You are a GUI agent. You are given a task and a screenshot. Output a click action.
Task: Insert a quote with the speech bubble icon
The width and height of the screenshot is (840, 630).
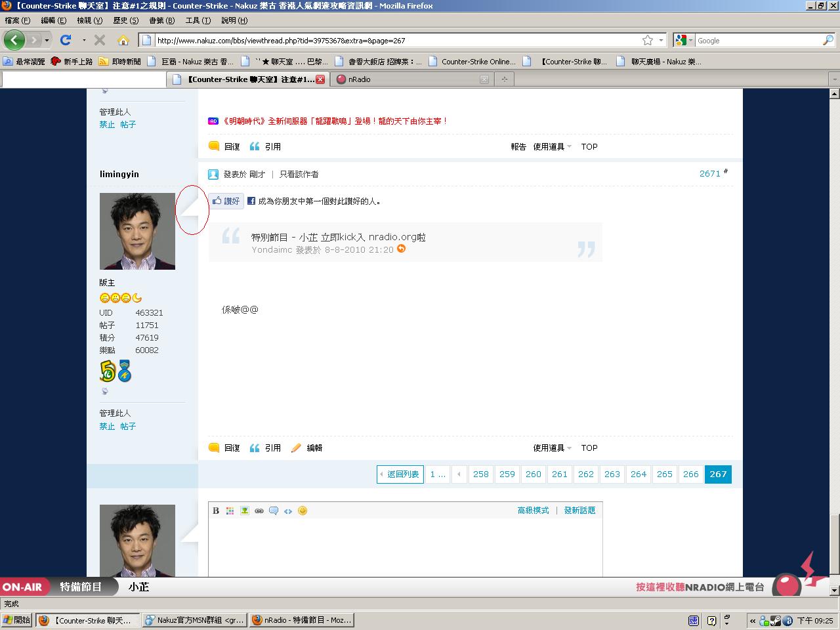(274, 511)
